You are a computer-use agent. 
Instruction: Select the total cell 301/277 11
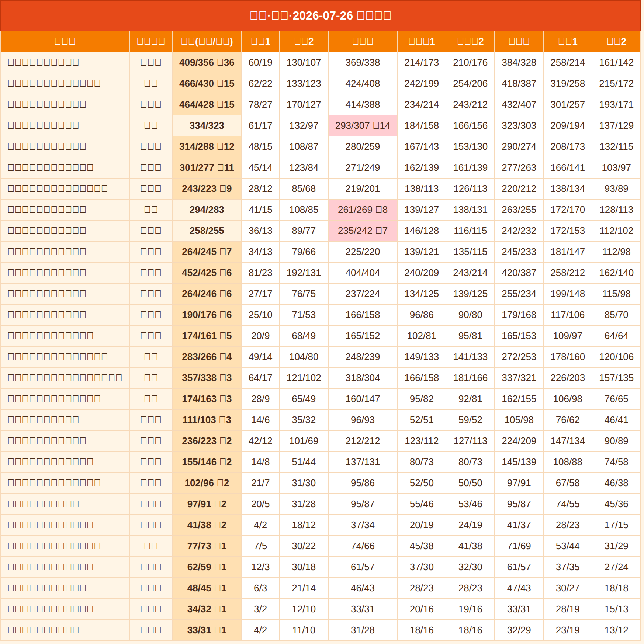pos(207,167)
